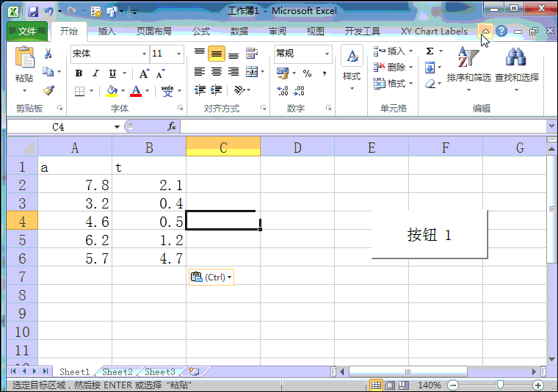Increase font size with the large A icon
The width and height of the screenshot is (558, 392).
tap(144, 73)
